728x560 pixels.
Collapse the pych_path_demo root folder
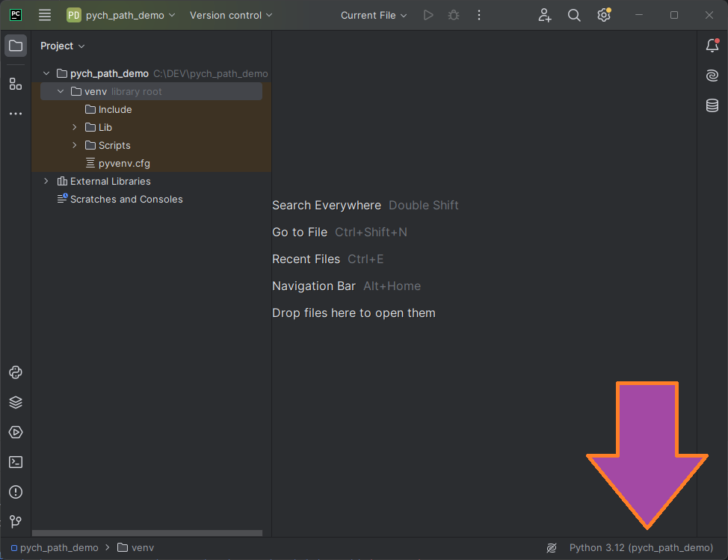point(46,73)
